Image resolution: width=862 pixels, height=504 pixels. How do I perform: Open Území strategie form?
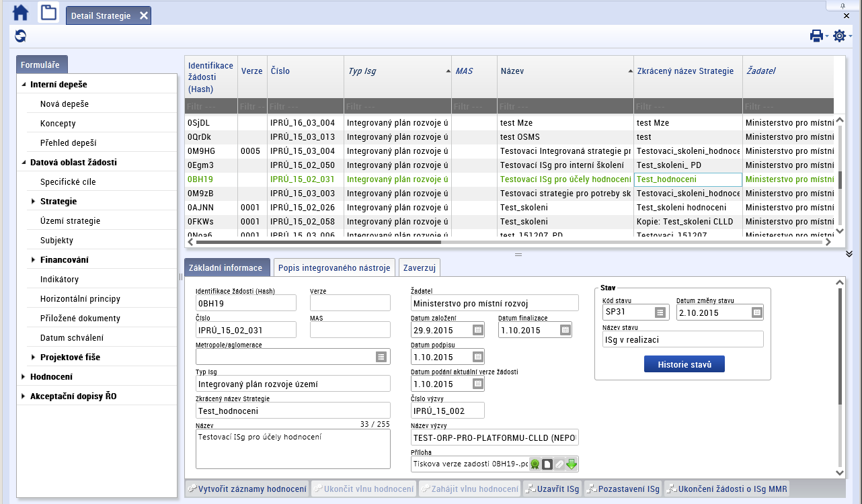pos(70,221)
